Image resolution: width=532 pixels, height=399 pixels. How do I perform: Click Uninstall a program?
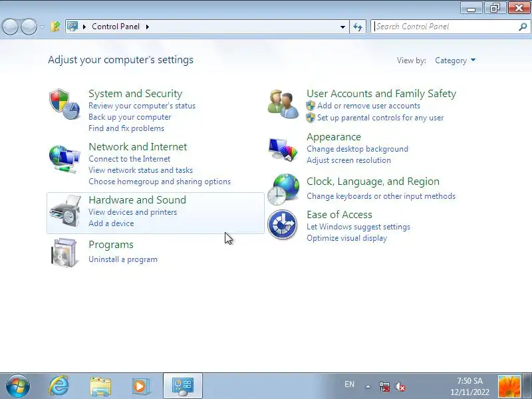tap(123, 259)
